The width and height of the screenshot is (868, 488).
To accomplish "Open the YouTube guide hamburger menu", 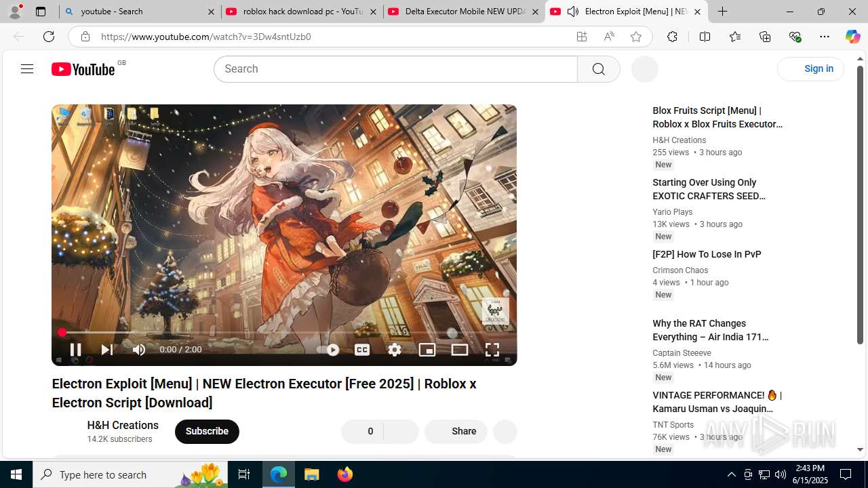I will (x=27, y=68).
